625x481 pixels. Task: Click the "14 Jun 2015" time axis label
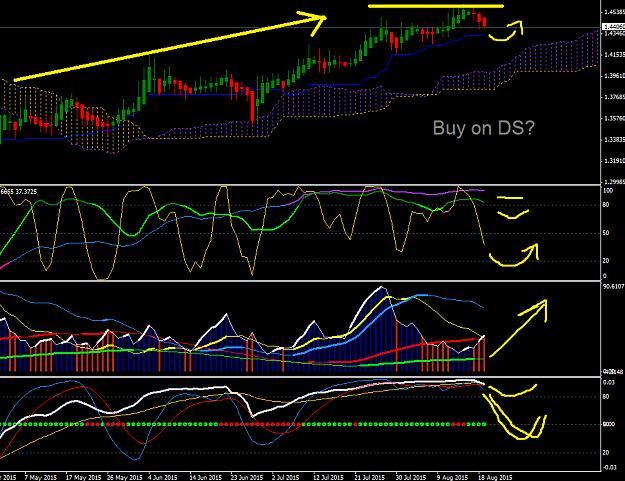[x=205, y=477]
